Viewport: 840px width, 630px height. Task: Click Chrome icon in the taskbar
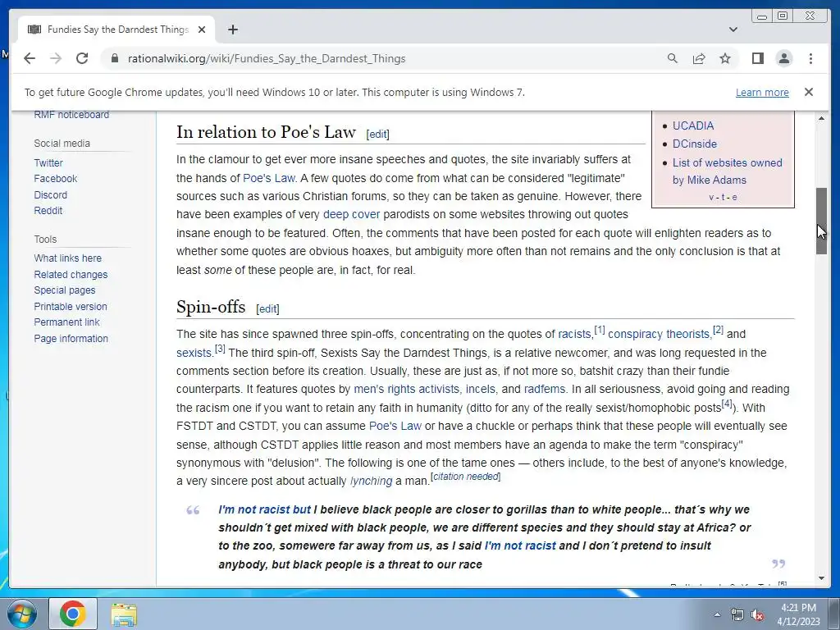tap(73, 614)
